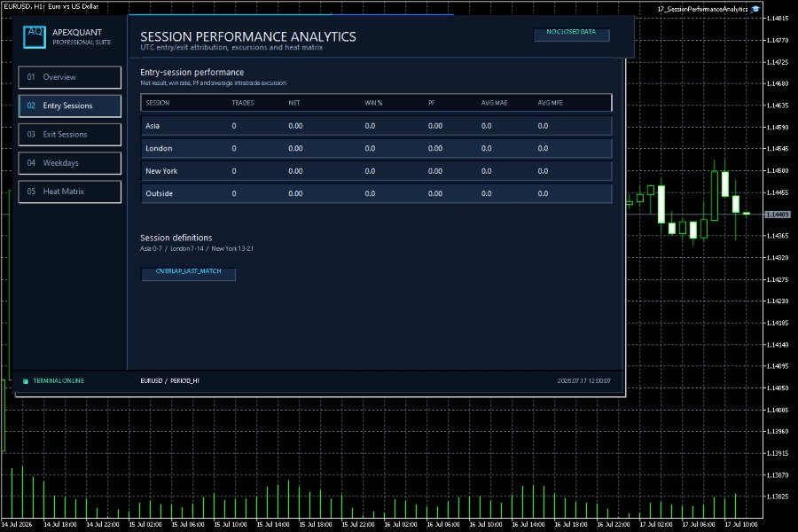Click the 2026.07.17 12:00:07 timestamp
This screenshot has width=798, height=532.
[x=583, y=380]
